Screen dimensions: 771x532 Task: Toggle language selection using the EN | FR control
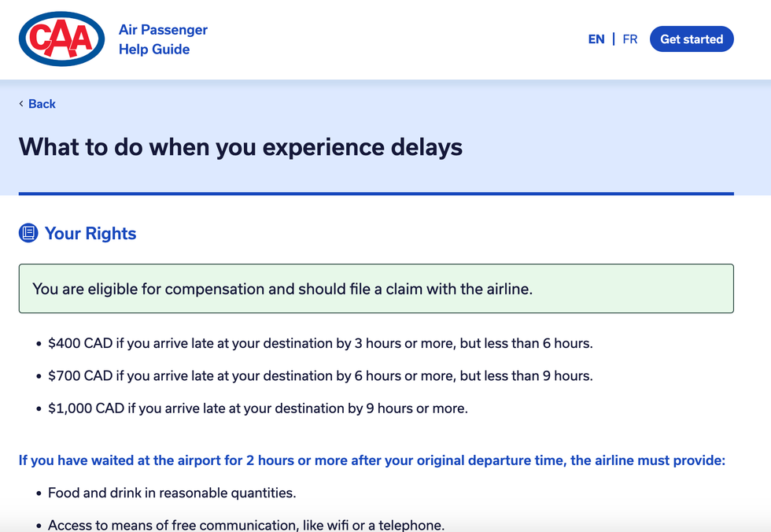pyautogui.click(x=613, y=39)
